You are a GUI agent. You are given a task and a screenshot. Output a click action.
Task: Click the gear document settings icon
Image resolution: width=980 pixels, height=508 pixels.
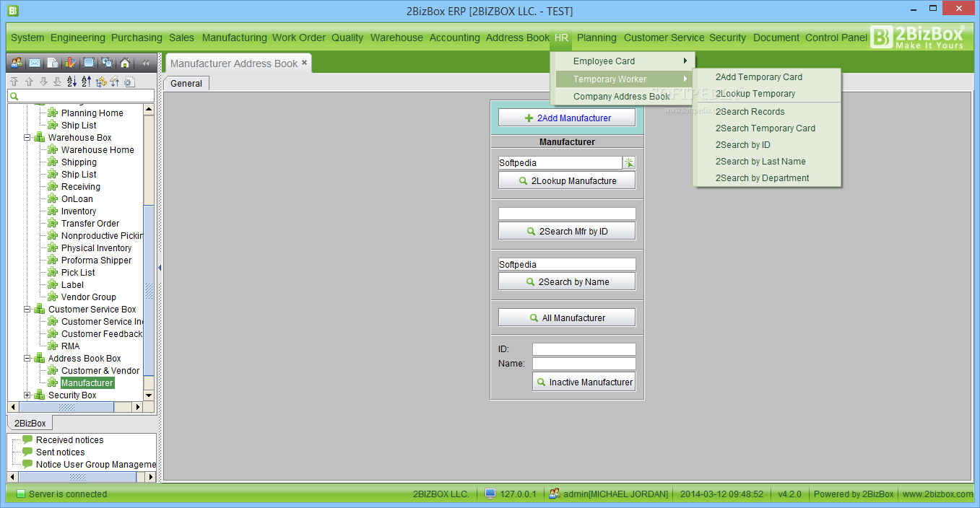[x=129, y=82]
